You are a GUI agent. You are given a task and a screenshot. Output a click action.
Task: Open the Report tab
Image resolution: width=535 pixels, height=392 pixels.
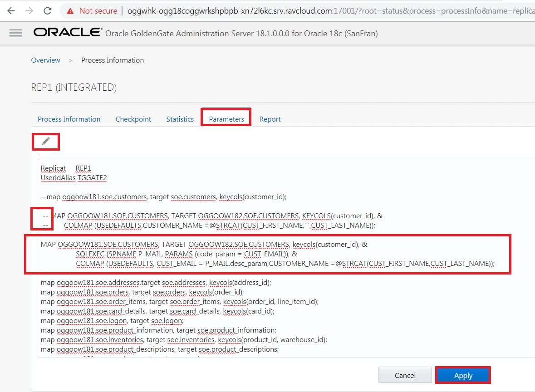270,119
